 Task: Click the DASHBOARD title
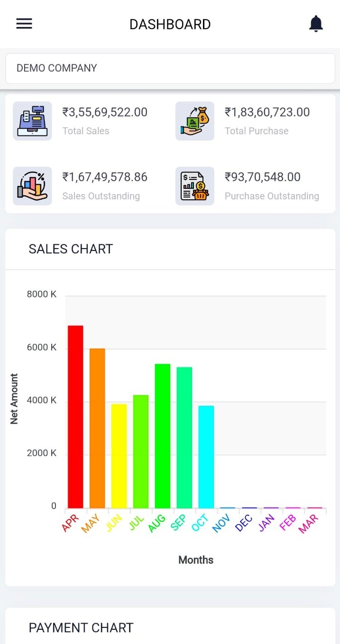(x=170, y=24)
